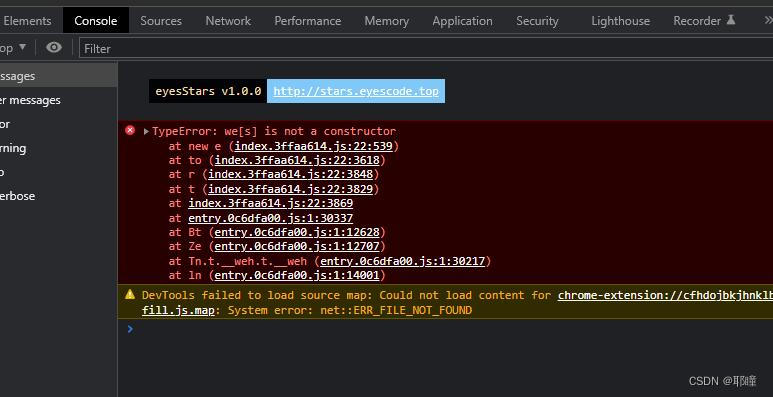Open the JavaScript context dropdown

click(x=12, y=48)
